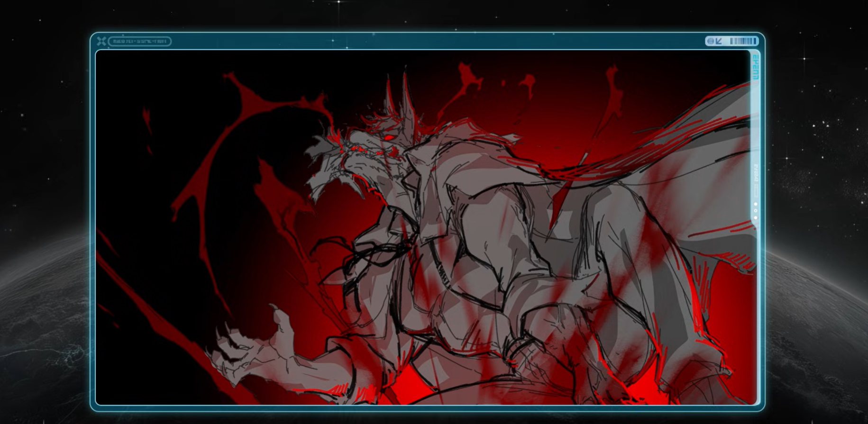
Task: Select the bottom indicator dot on the right strip
Action: pos(755,218)
